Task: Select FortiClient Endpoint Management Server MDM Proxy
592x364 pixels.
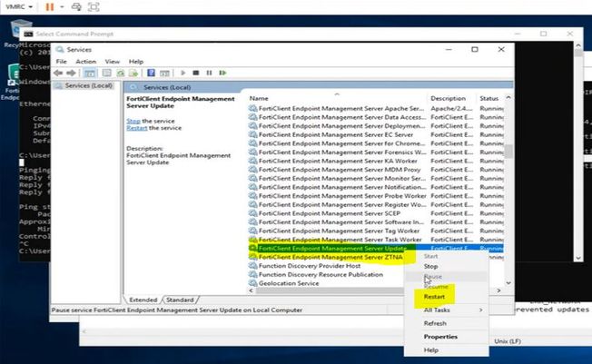Action: pos(376,170)
